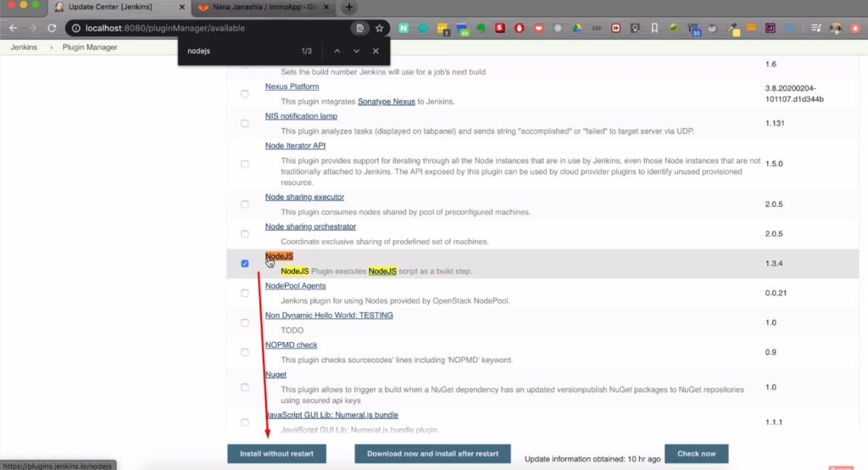This screenshot has width=868, height=470.
Task: Bookmark this page with the star icon
Action: (379, 28)
